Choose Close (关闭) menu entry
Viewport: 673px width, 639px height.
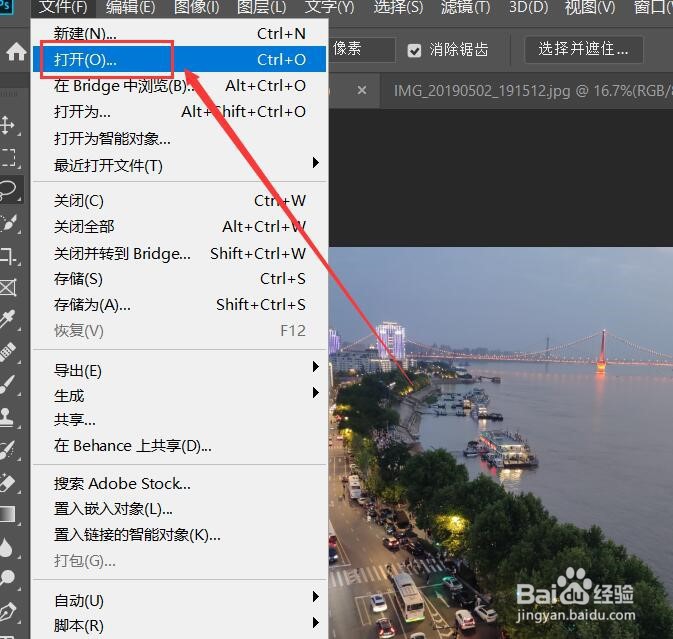click(179, 200)
